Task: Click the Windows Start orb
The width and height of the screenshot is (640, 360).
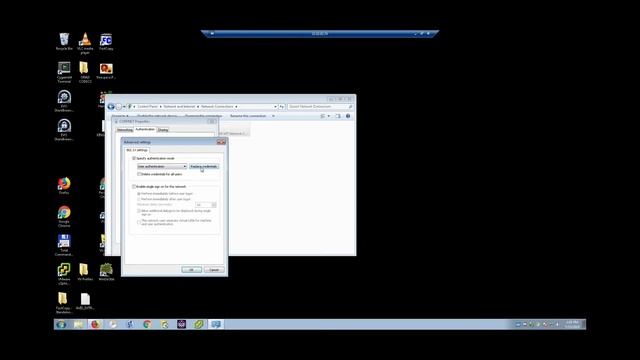Action: pos(61,324)
